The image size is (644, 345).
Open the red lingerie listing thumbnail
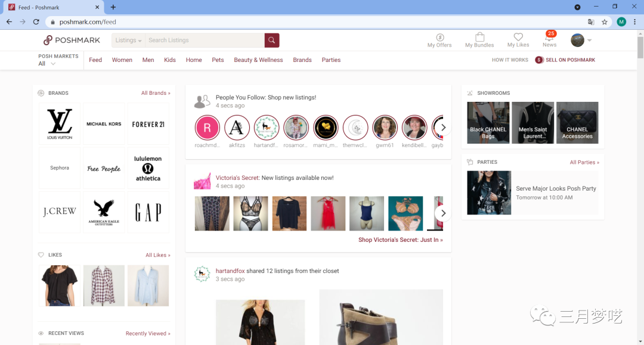[328, 213]
